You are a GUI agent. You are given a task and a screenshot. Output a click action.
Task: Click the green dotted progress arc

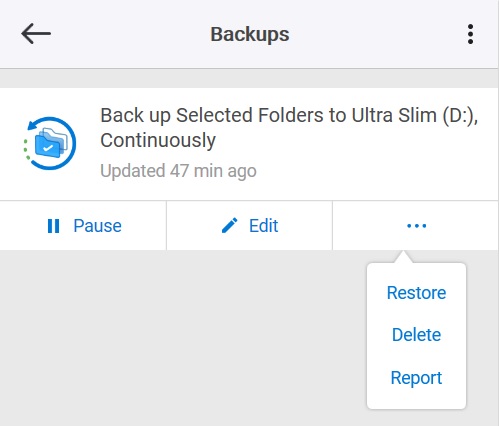tap(26, 149)
